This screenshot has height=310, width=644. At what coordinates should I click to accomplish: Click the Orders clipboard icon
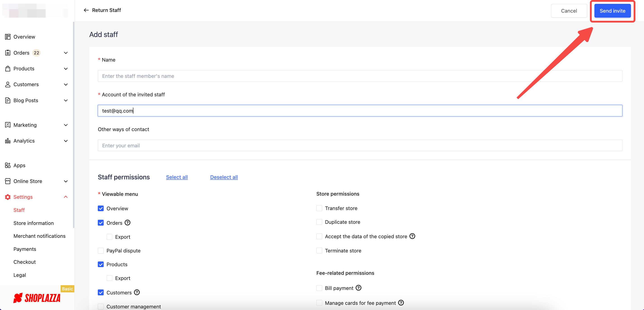8,53
